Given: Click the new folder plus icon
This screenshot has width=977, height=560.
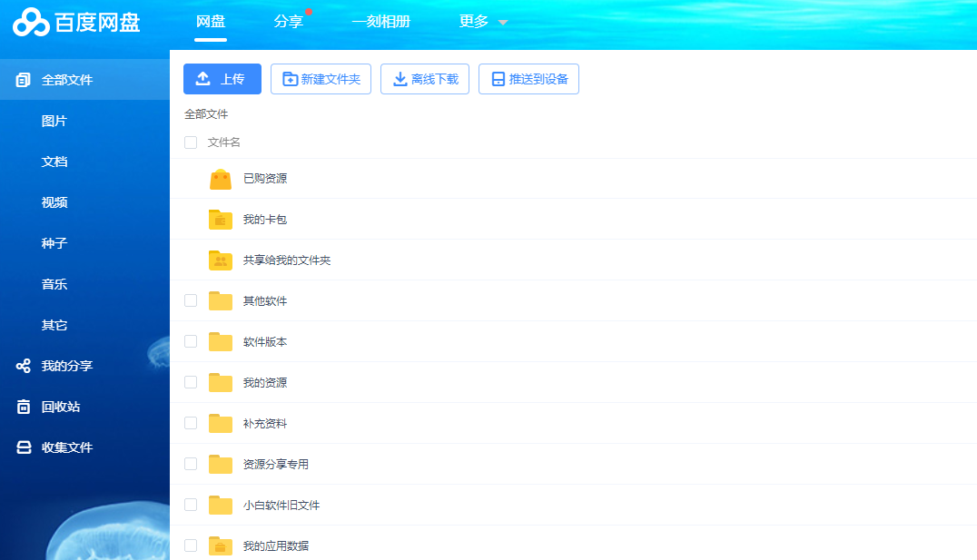Looking at the screenshot, I should coord(291,79).
